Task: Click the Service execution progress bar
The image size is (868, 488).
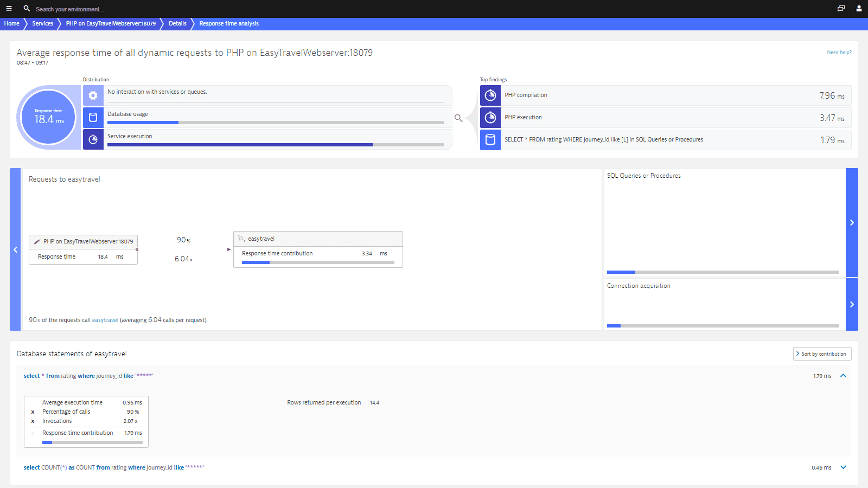Action: click(x=276, y=145)
